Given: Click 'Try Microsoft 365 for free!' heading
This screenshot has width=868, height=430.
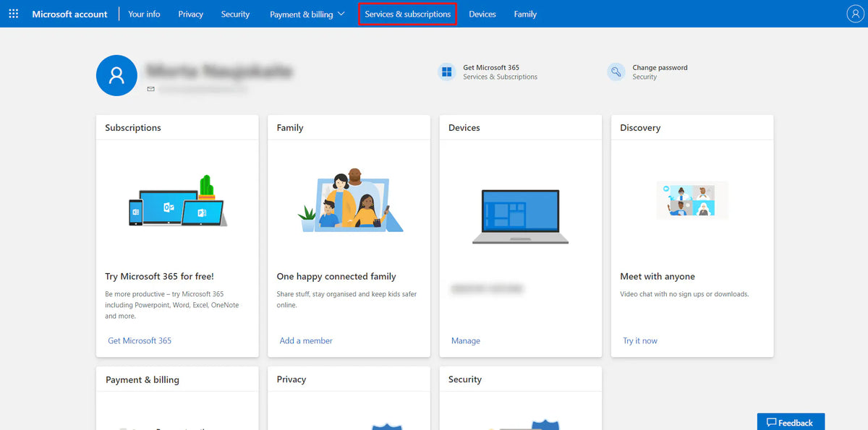Looking at the screenshot, I should click(x=159, y=276).
